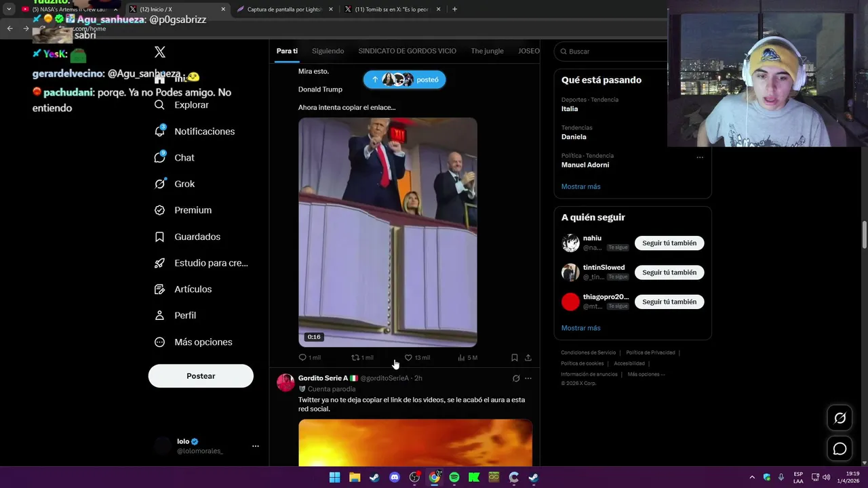
Task: Bookmark the Trump video post
Action: [x=515, y=357]
